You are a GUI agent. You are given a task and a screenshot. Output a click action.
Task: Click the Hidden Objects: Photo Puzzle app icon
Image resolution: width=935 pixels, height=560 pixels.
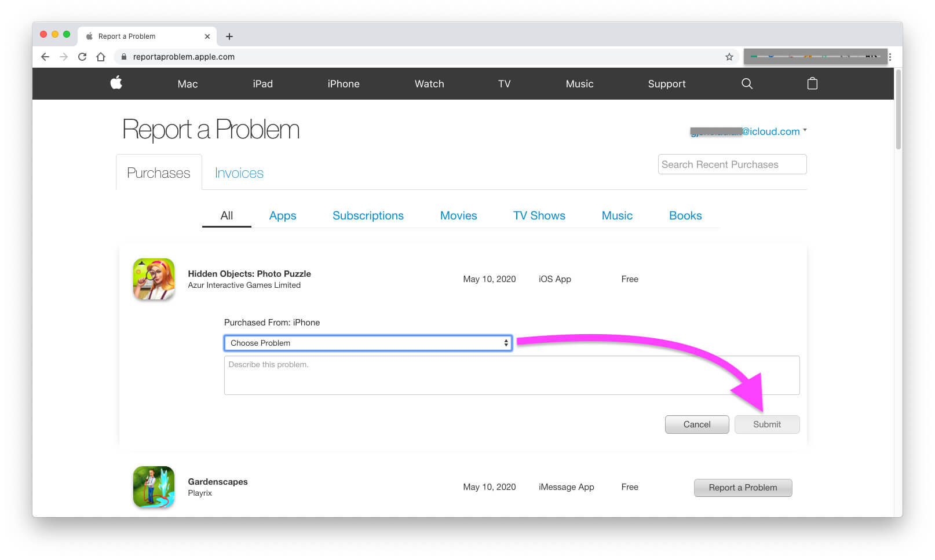pos(153,279)
